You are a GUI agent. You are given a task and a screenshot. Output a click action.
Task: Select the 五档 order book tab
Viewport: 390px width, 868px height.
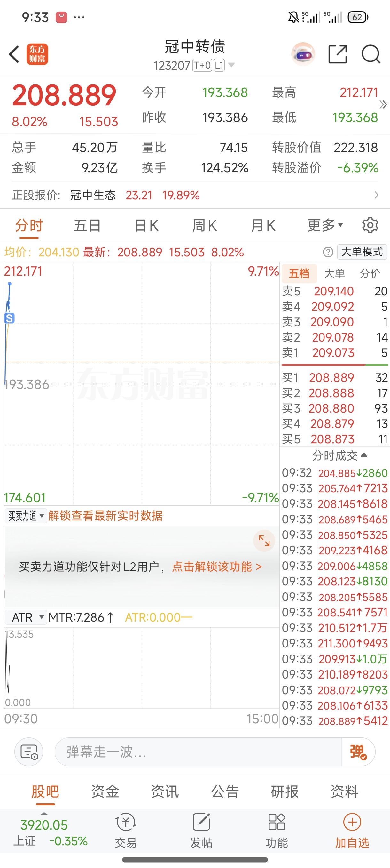click(x=299, y=273)
